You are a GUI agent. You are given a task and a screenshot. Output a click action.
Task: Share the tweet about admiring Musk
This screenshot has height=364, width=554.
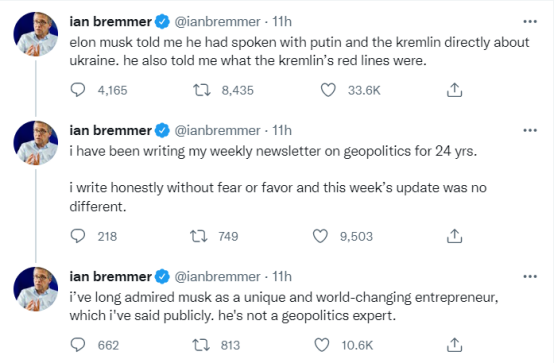[x=454, y=345]
